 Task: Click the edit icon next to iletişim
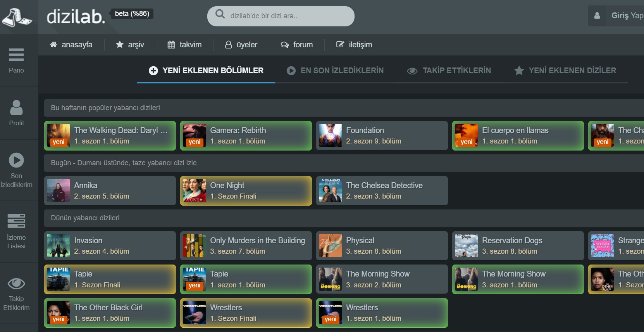pos(340,45)
